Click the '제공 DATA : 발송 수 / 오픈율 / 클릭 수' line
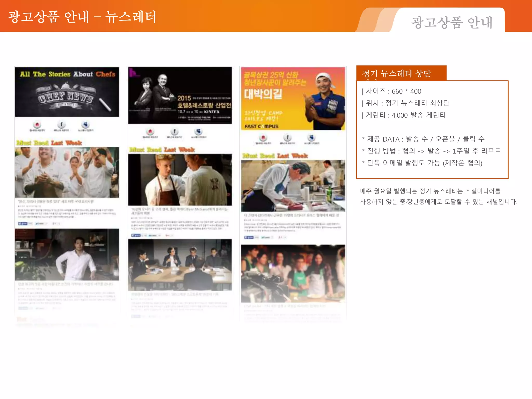Viewport: 532px width, 399px height. (423, 139)
